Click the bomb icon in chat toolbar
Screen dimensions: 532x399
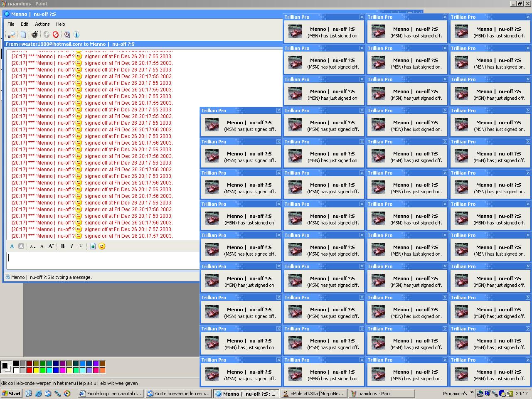pos(35,34)
